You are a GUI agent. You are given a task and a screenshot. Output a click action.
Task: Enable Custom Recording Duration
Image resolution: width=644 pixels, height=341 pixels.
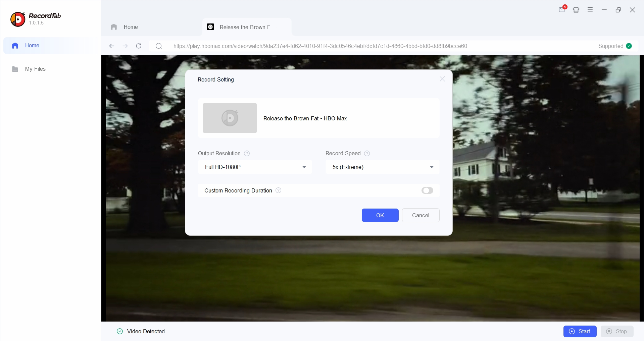pos(427,190)
